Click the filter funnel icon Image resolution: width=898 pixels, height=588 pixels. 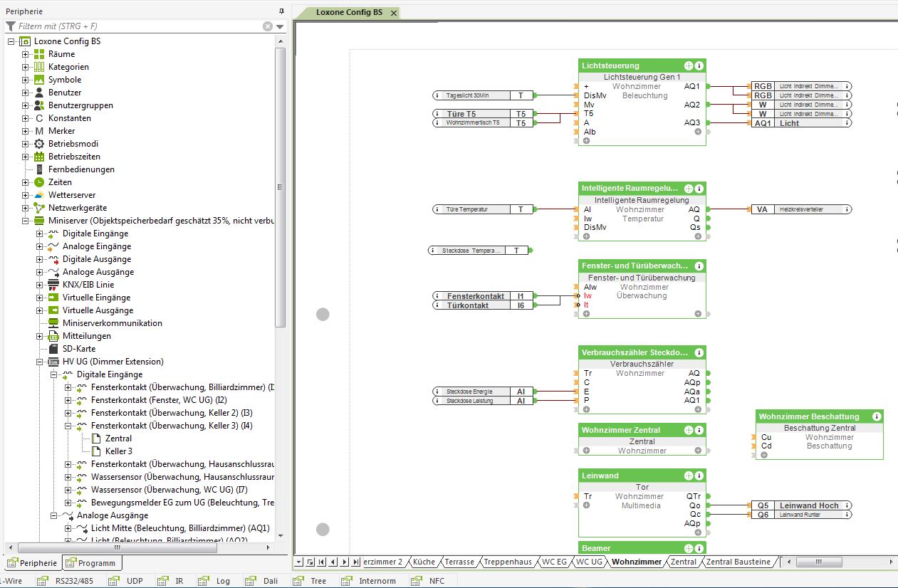click(11, 26)
